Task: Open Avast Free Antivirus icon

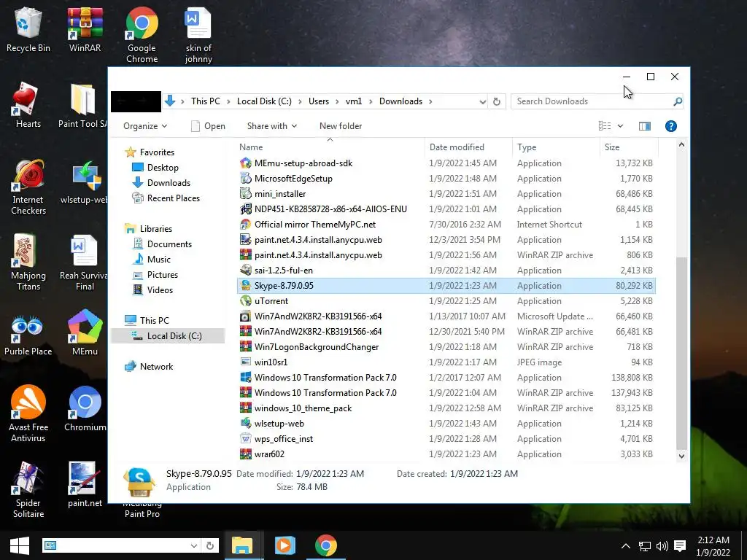Action: 28,414
